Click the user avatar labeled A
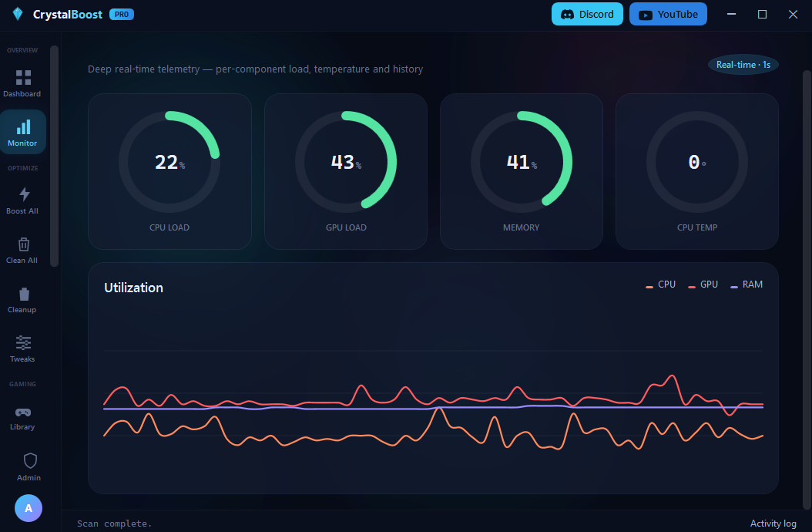The width and height of the screenshot is (812, 532). 29,508
